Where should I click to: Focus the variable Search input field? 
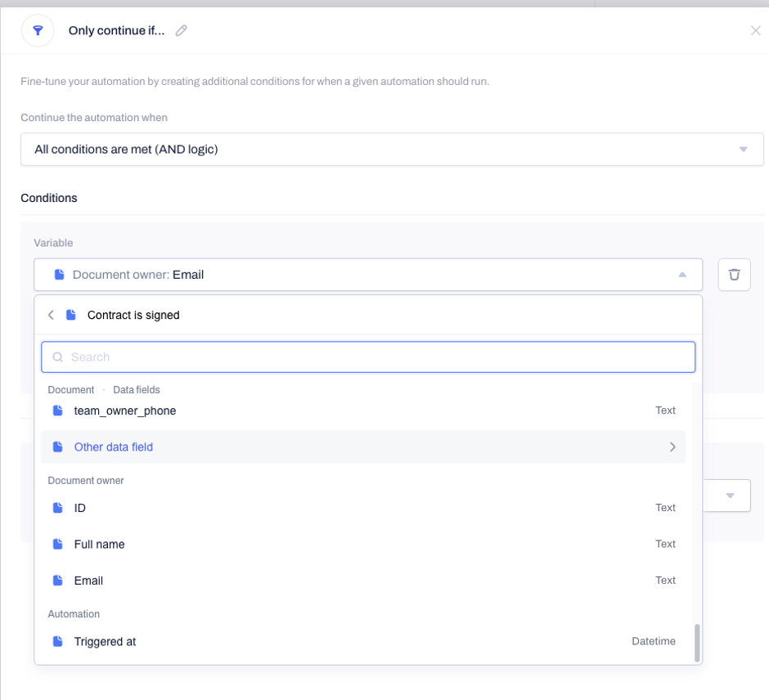tap(368, 357)
